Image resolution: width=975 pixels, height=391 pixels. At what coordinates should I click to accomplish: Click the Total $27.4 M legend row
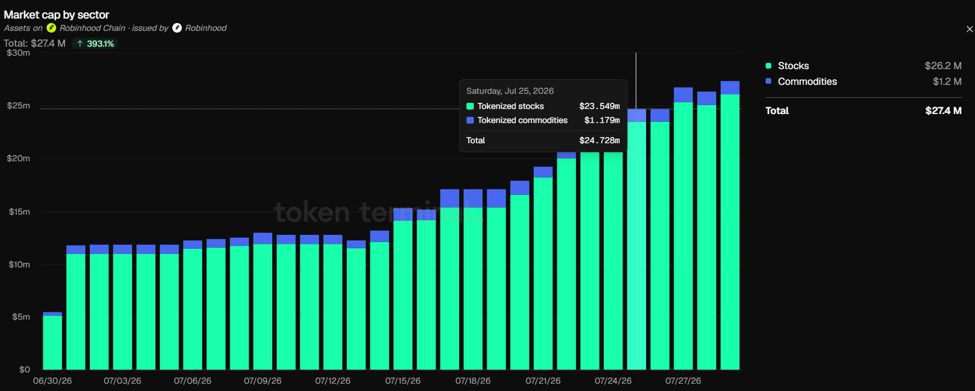(x=864, y=111)
